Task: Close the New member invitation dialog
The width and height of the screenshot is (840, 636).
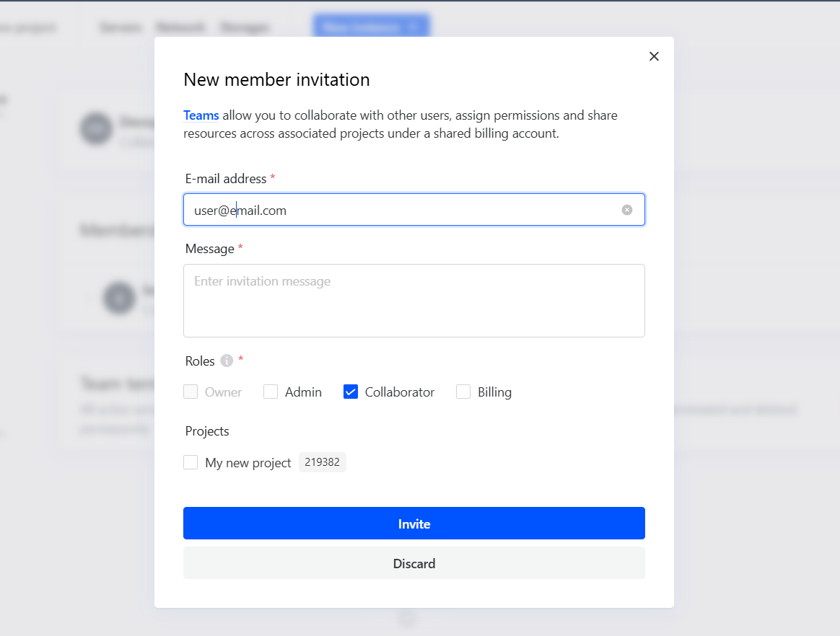Action: coord(654,56)
